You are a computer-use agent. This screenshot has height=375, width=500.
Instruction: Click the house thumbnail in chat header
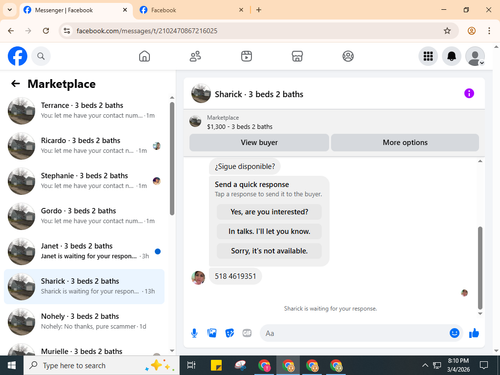point(201,93)
